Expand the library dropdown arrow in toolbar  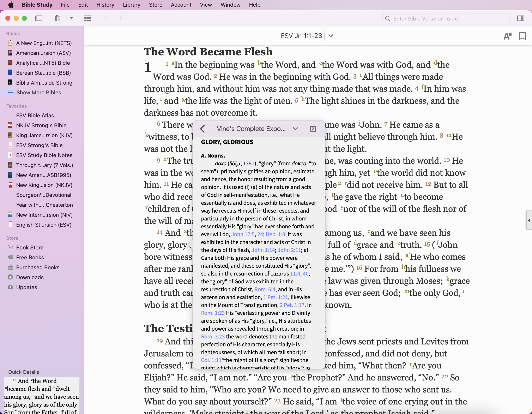(x=72, y=18)
